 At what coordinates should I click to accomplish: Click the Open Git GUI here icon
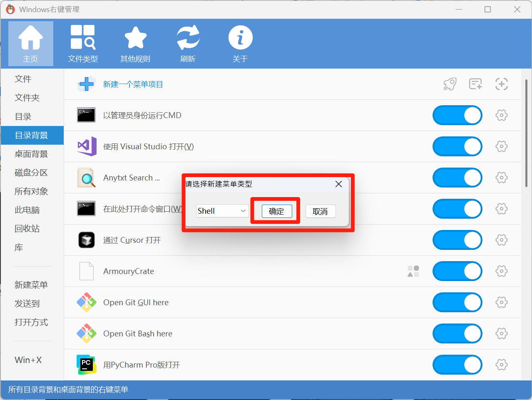pos(87,302)
